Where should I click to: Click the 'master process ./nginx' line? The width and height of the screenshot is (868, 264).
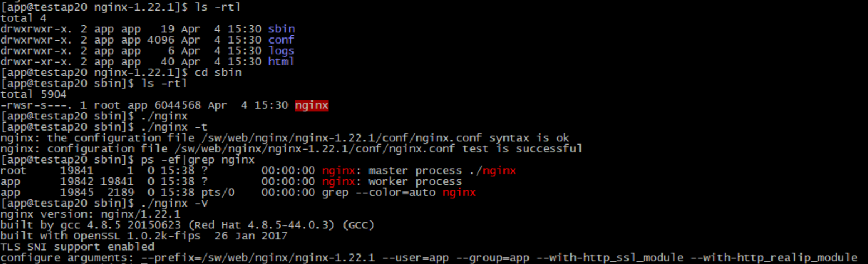point(258,170)
